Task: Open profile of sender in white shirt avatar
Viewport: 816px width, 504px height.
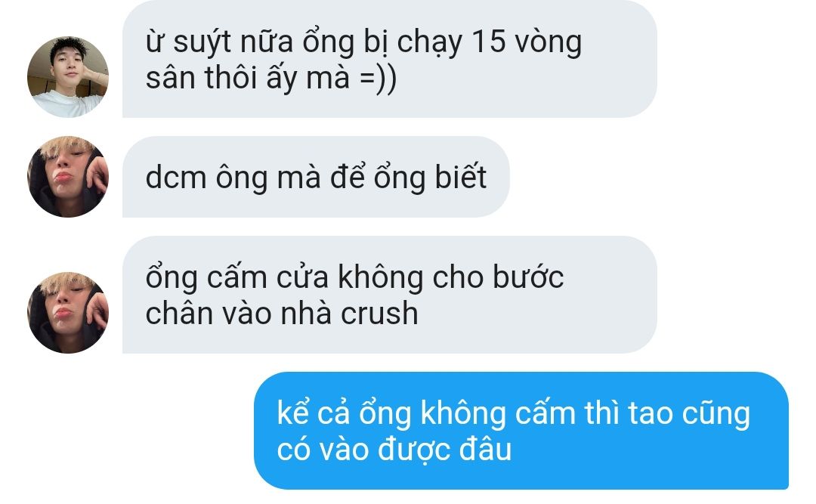Action: pos(68,76)
